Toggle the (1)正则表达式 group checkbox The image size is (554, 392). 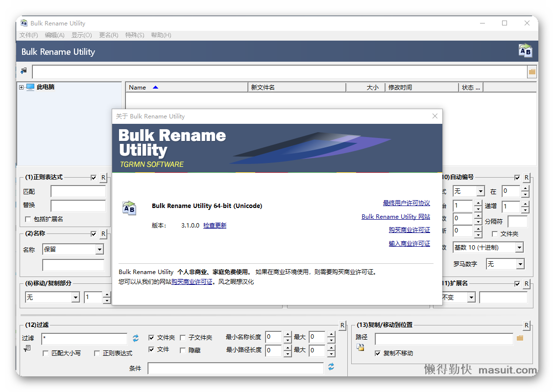coord(94,178)
